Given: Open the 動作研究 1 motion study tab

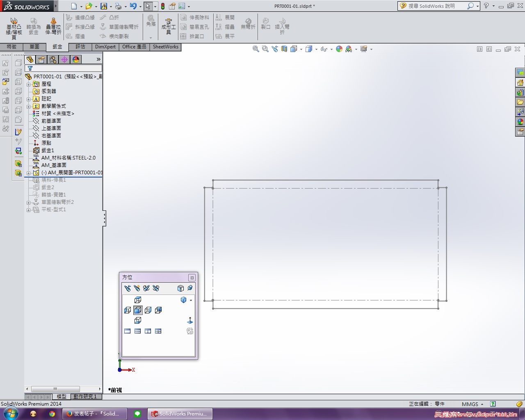Looking at the screenshot, I should (85, 397).
